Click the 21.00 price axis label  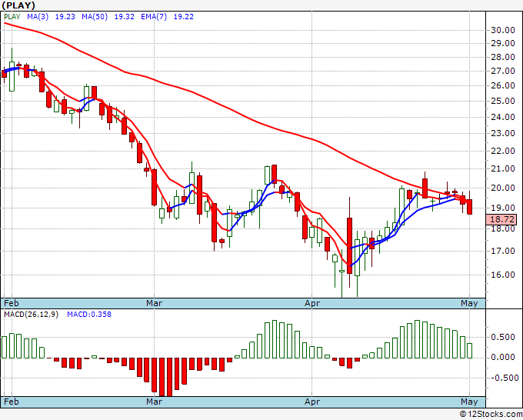[503, 168]
